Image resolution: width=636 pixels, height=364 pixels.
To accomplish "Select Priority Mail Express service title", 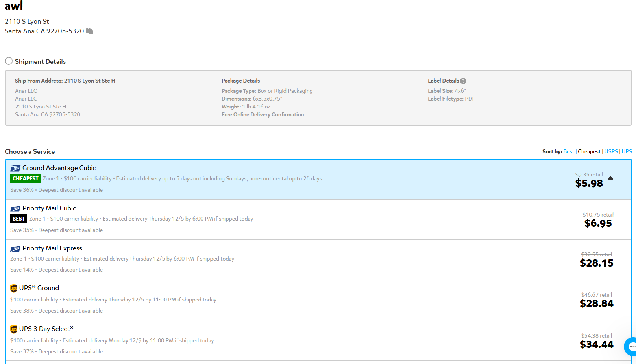I will (x=52, y=248).
